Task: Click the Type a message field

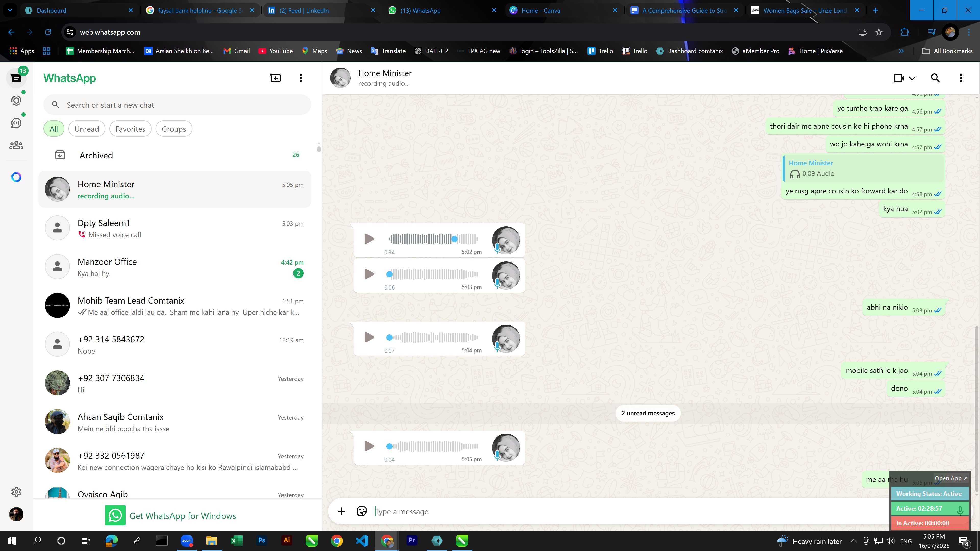Action: pos(628,511)
